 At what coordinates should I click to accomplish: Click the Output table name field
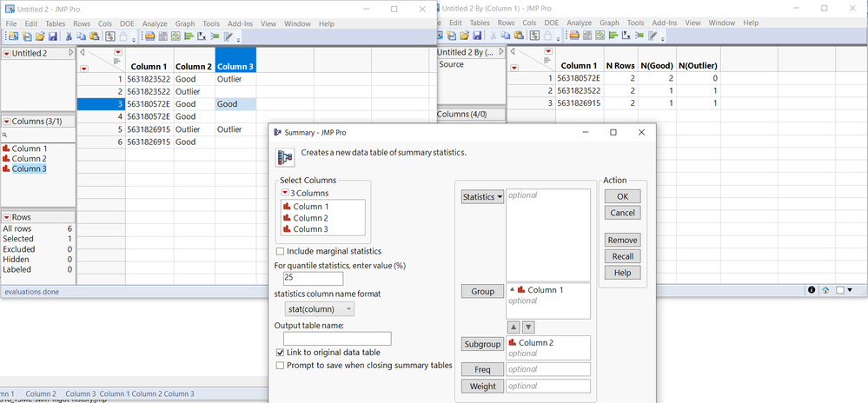coord(337,339)
